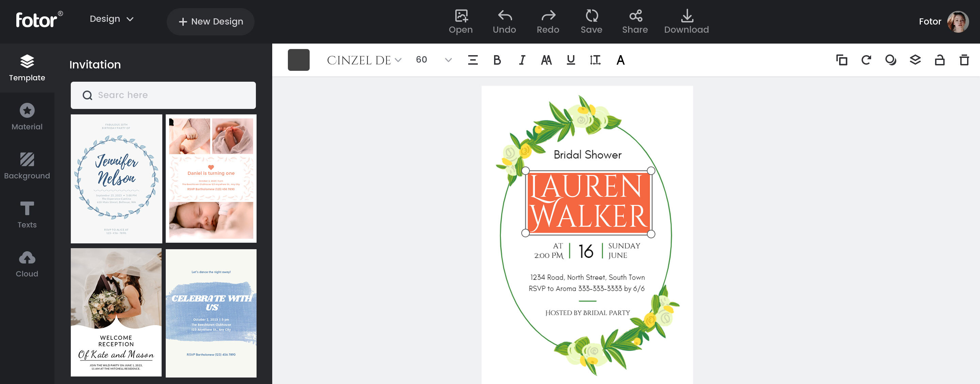Expand the font size dropdown
The width and height of the screenshot is (980, 384).
click(448, 60)
